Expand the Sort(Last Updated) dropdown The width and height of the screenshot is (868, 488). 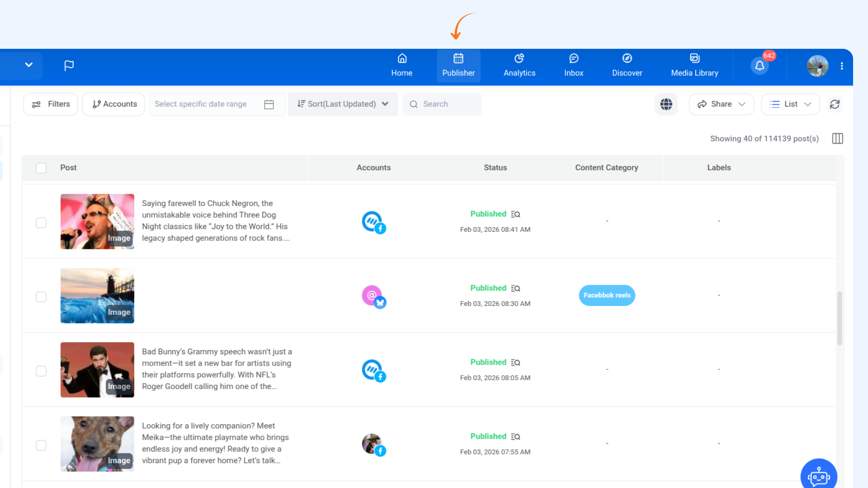[x=343, y=104]
